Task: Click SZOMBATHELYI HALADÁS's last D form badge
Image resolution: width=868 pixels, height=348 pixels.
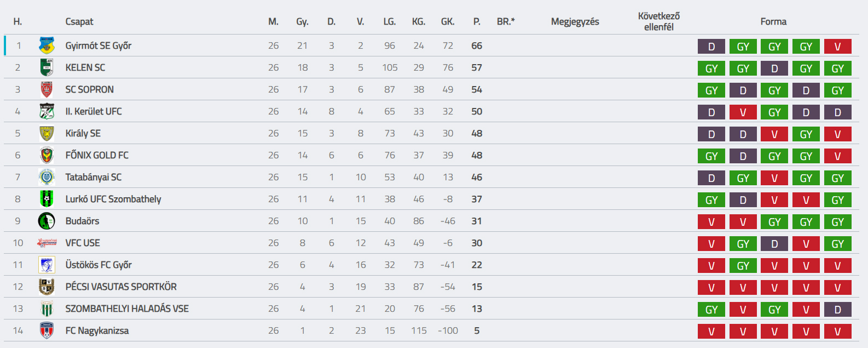Action: pos(837,310)
